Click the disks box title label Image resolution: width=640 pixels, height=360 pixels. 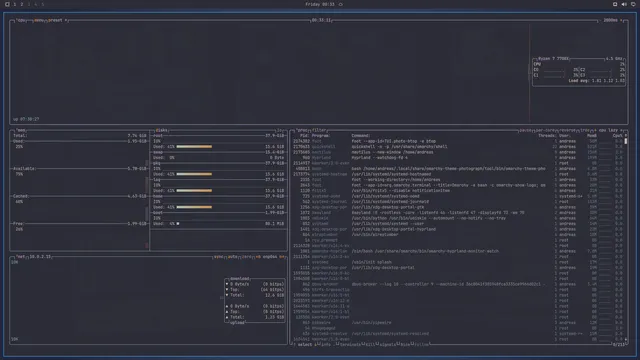pyautogui.click(x=161, y=130)
